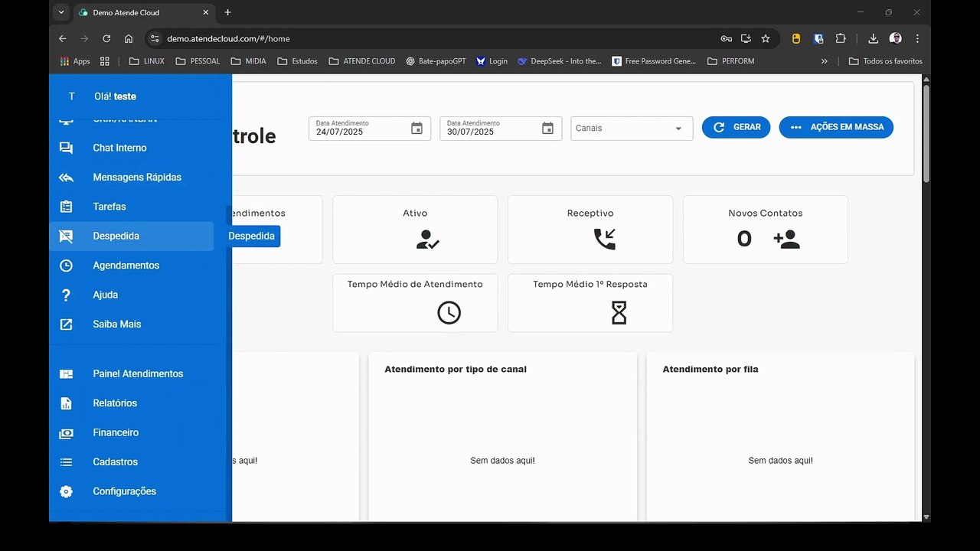This screenshot has height=551, width=980.
Task: Close the Demo Atende Cloud tab
Action: click(206, 13)
